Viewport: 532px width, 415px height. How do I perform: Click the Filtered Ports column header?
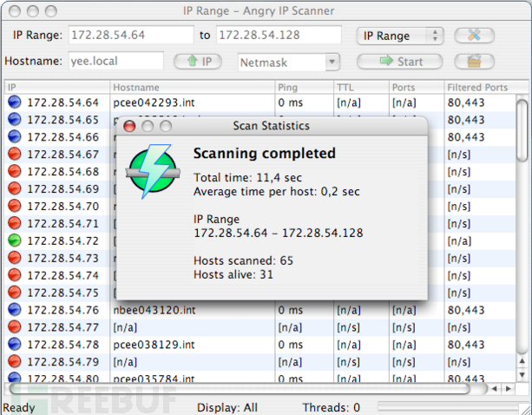(477, 88)
